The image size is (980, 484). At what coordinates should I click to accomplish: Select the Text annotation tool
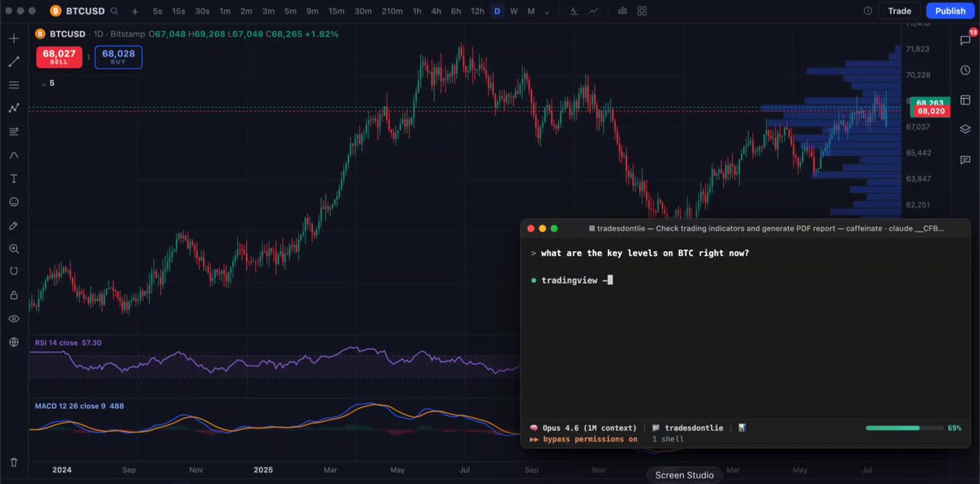[14, 179]
